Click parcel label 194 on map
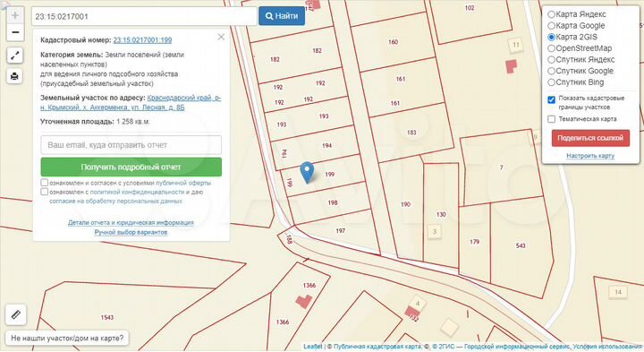The image size is (644, 352). coord(327,146)
